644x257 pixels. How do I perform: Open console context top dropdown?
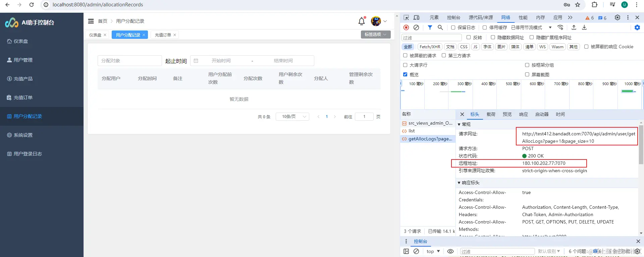(433, 251)
